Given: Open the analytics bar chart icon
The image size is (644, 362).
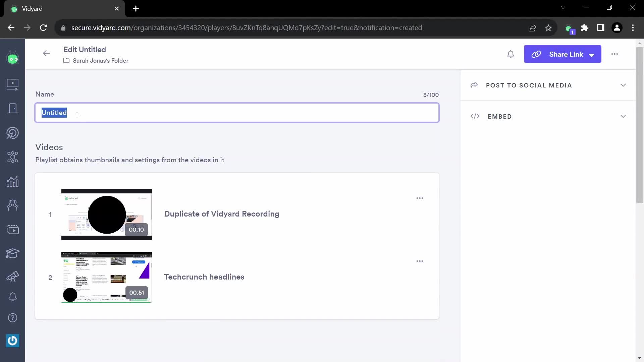Looking at the screenshot, I should [13, 181].
